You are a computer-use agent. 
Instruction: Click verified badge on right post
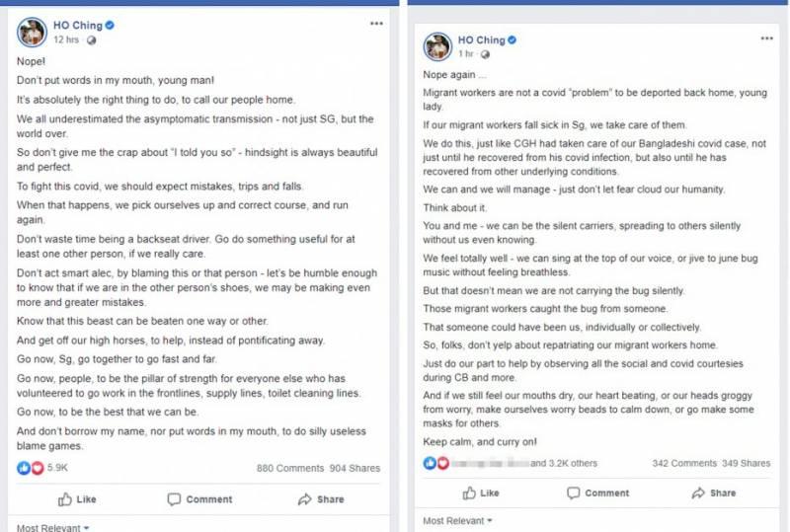(x=513, y=40)
